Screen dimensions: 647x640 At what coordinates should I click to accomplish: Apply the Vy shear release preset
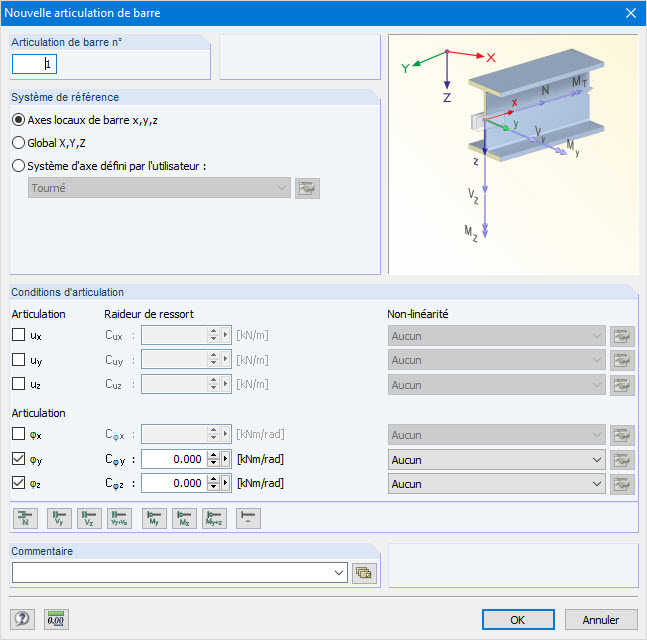tap(59, 518)
